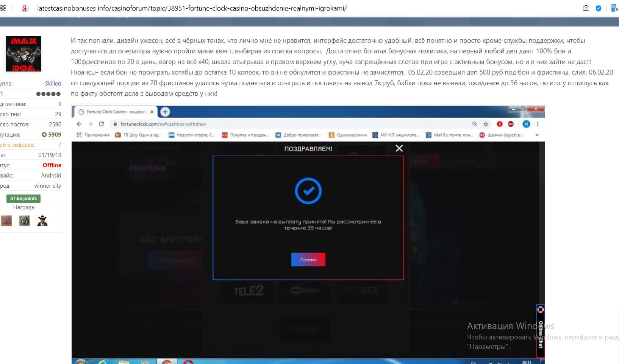Click the Chrome taskbar icon

click(167, 362)
